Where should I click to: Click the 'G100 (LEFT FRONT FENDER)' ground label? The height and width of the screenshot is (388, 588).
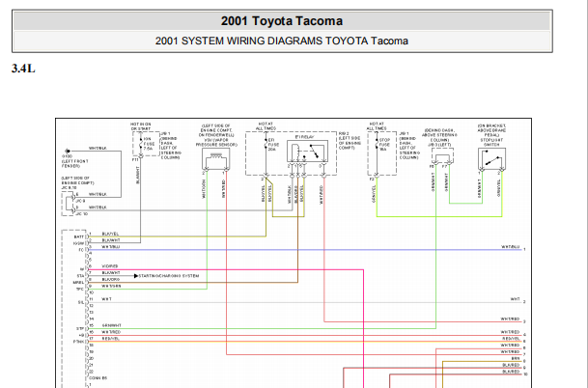point(74,161)
